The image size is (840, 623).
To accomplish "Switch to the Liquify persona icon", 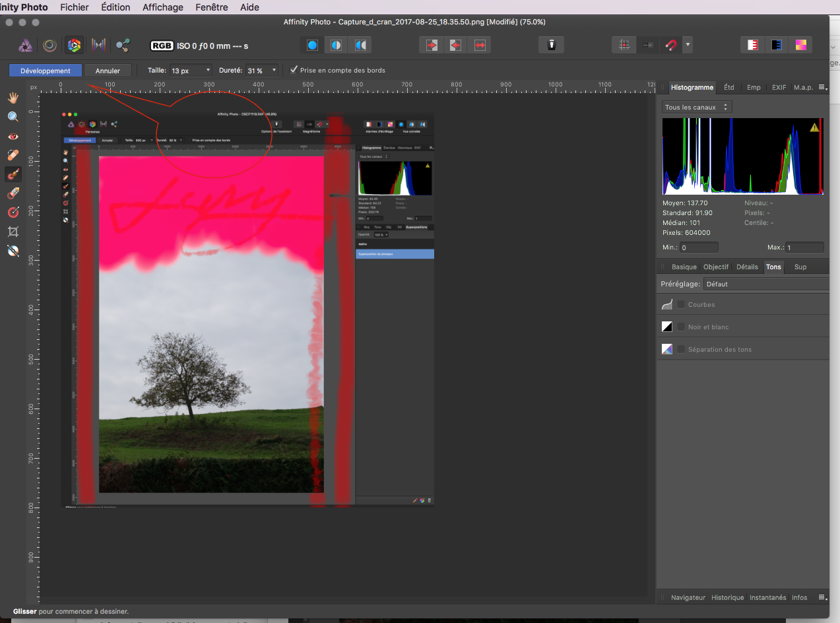I will (49, 45).
